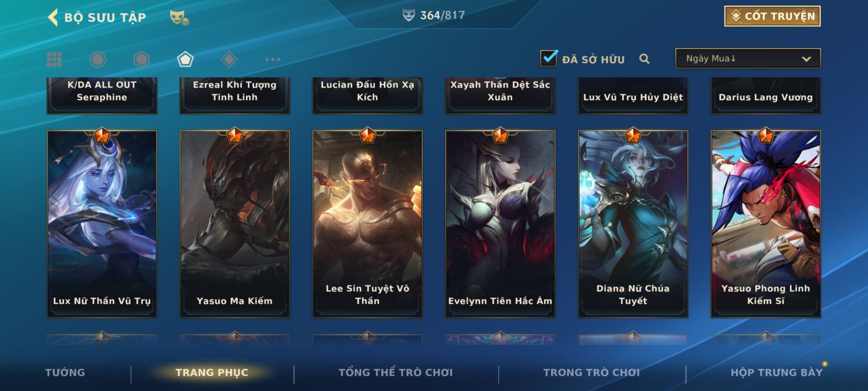868x391 pixels.
Task: Open the mask and coins icon
Action: (x=179, y=18)
